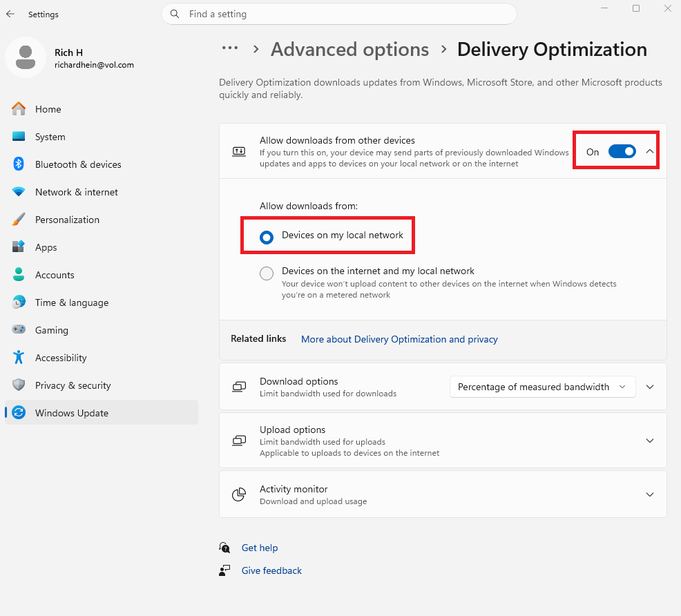
Task: Click the Home house icon
Action: [19, 108]
